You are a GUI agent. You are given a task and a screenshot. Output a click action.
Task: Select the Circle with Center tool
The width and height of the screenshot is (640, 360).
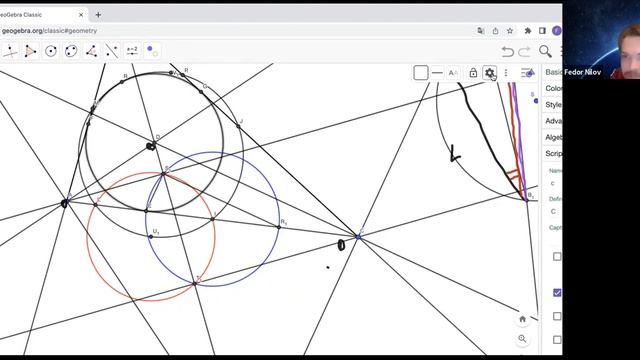coord(51,51)
